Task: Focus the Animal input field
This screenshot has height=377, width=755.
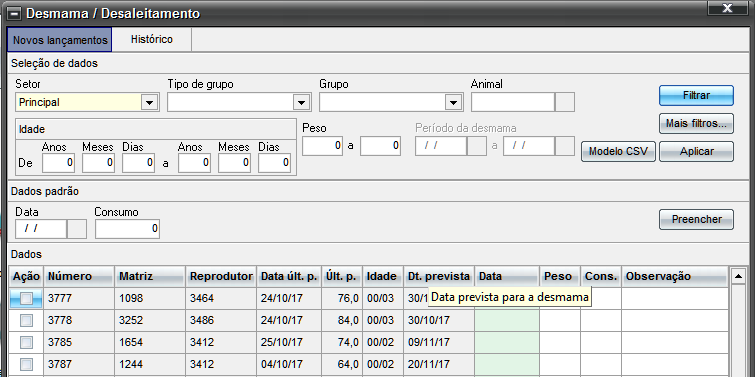Action: click(513, 102)
